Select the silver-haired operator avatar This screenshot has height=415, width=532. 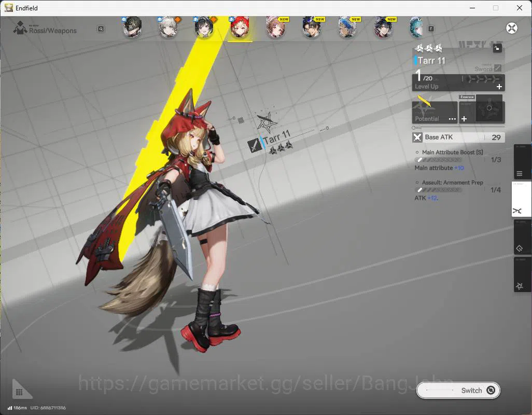pyautogui.click(x=169, y=27)
